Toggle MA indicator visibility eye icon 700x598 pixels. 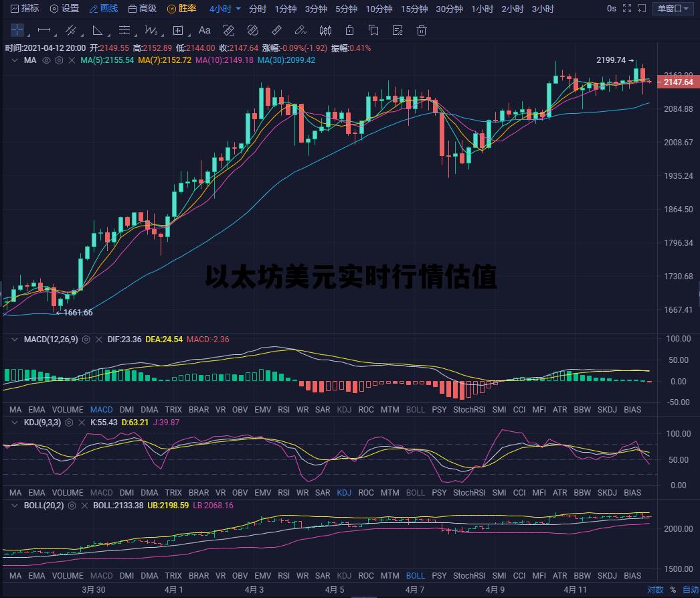[x=46, y=60]
